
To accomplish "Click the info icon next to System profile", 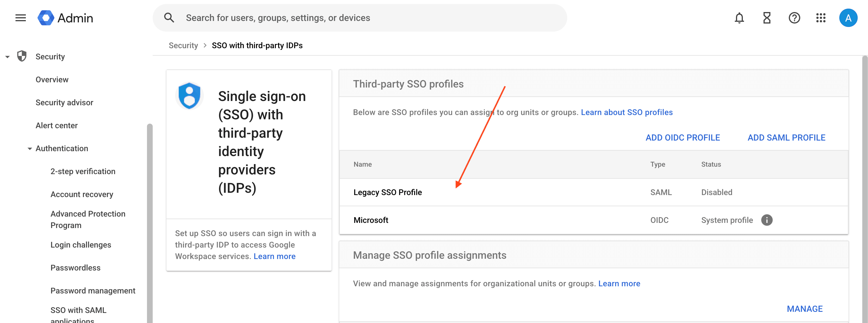I will [767, 220].
